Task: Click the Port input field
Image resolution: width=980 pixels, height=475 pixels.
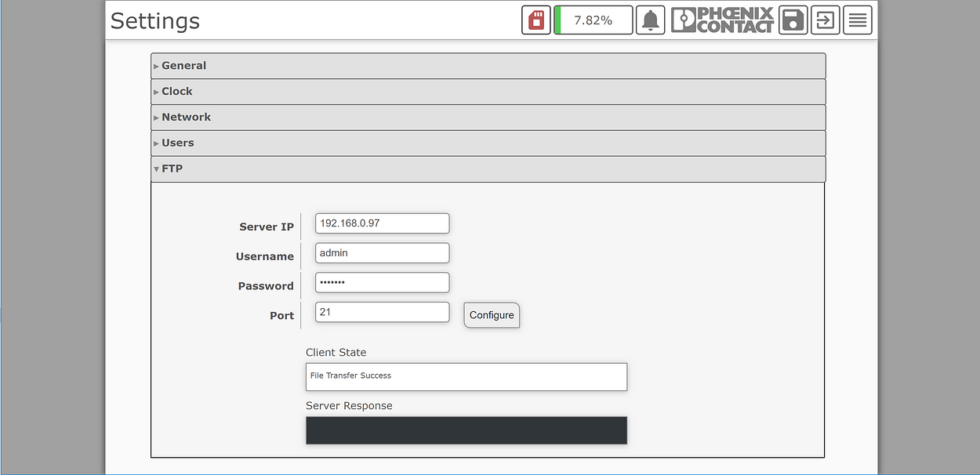Action: click(x=383, y=312)
